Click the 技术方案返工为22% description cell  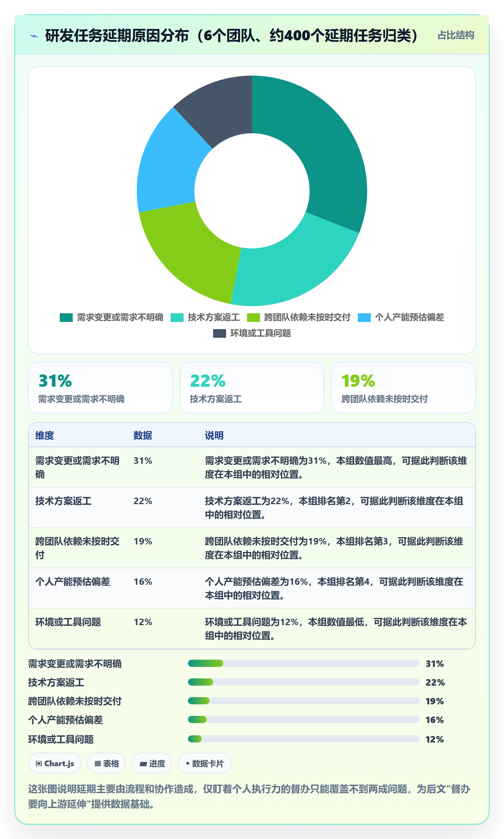pos(334,508)
